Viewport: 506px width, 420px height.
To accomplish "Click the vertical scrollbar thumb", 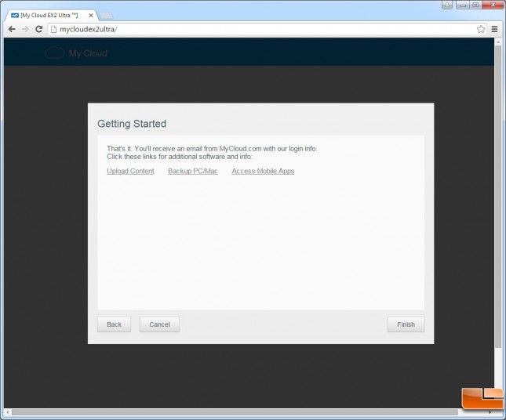I will click(x=499, y=197).
